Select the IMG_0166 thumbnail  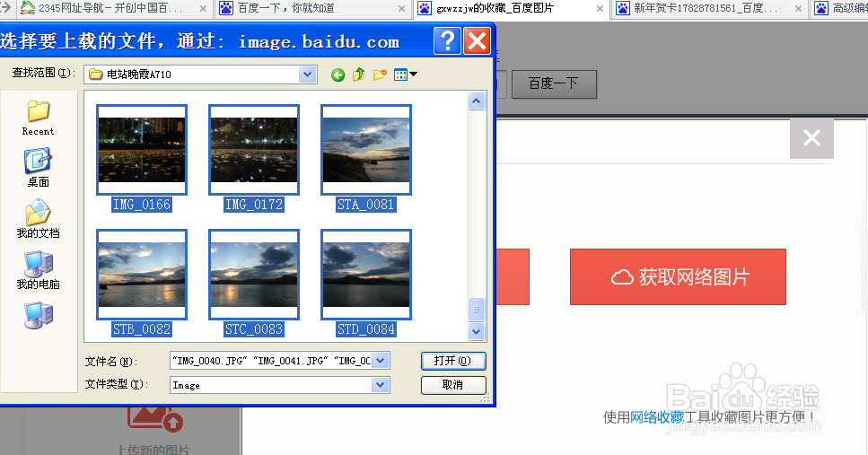point(142,150)
